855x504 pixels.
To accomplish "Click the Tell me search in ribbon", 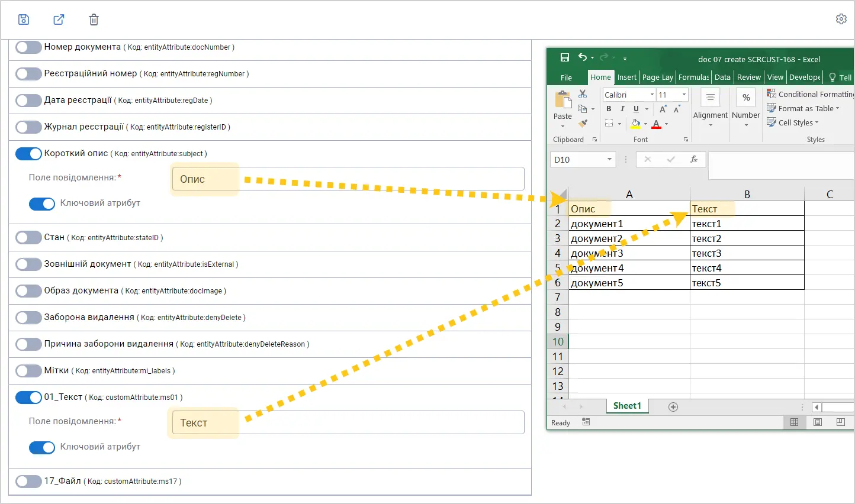I will click(x=840, y=77).
